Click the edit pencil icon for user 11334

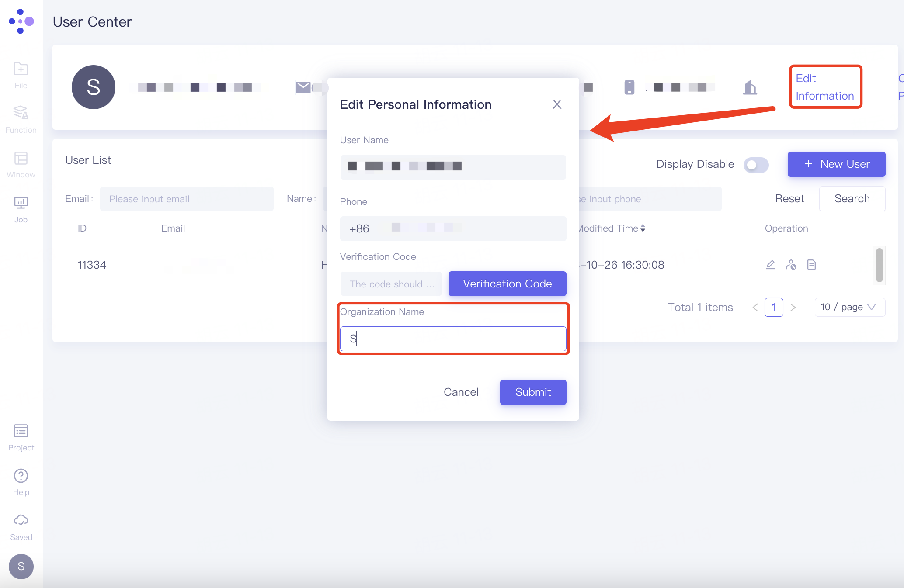770,265
